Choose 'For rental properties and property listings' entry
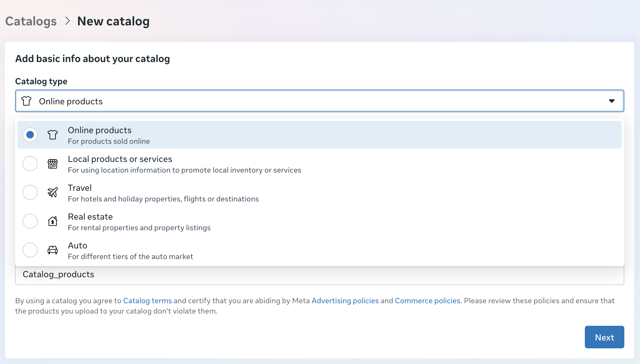 click(x=139, y=228)
